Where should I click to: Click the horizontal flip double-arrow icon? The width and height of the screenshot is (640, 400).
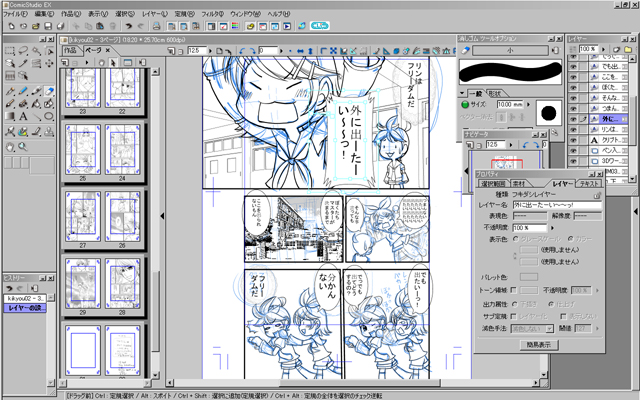300,51
